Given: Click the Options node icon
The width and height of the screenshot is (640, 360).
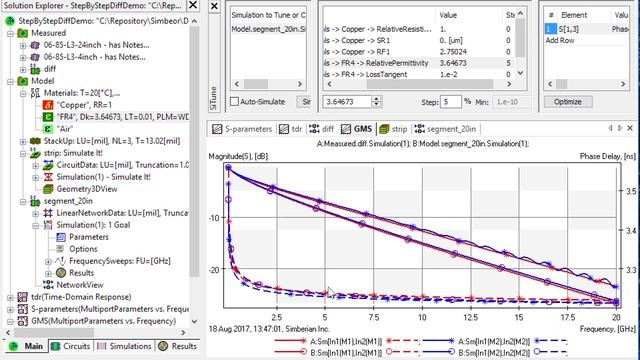Looking at the screenshot, I should 61,249.
